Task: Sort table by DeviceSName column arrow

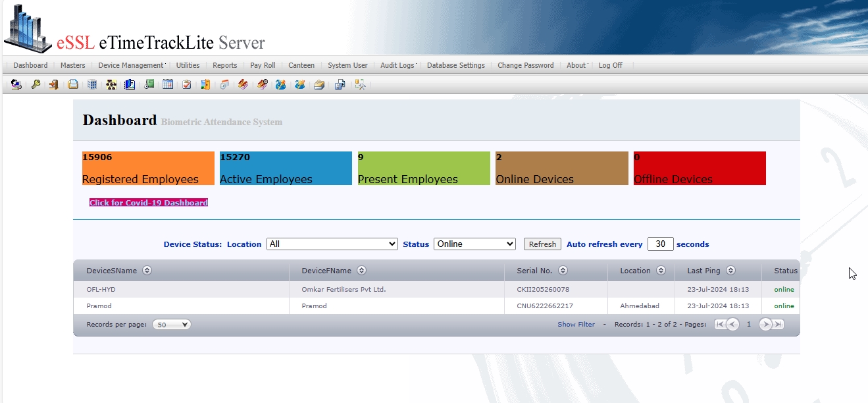Action: [x=147, y=271]
